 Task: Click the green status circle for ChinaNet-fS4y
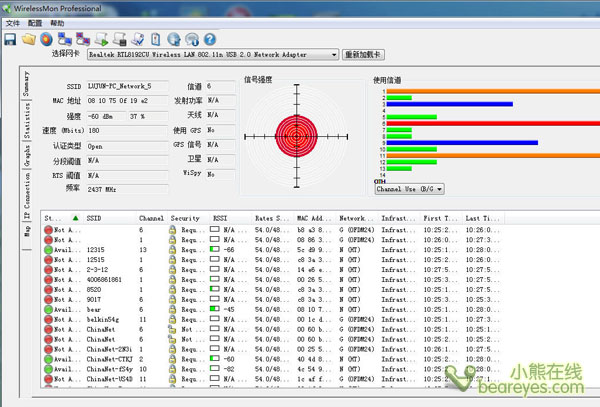pos(48,369)
